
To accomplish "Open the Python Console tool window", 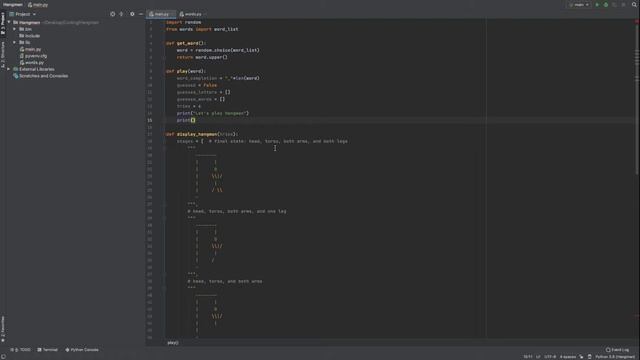I will point(82,350).
